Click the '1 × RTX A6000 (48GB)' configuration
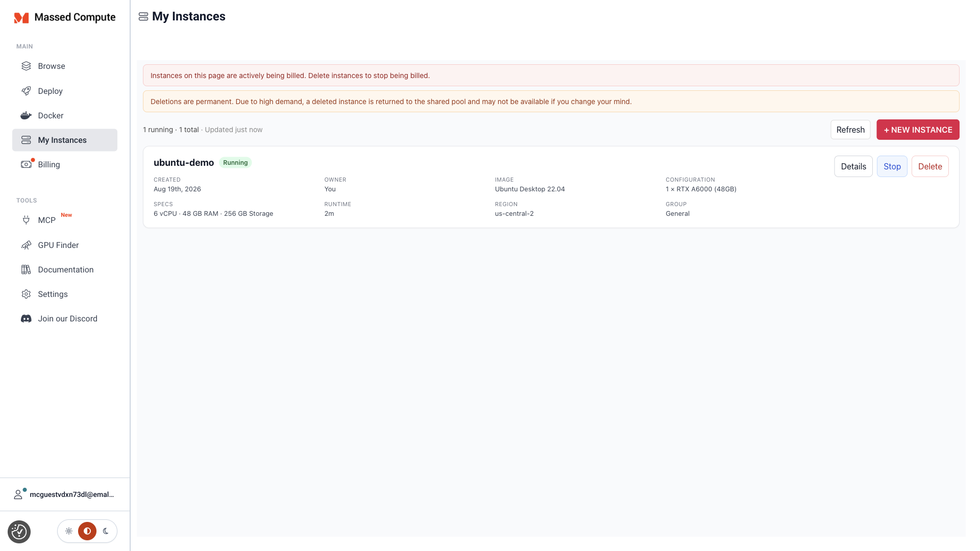The height and width of the screenshot is (551, 980). click(701, 189)
